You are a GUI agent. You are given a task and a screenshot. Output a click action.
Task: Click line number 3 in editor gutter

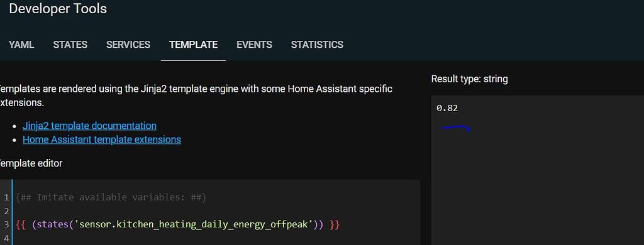[x=6, y=225]
